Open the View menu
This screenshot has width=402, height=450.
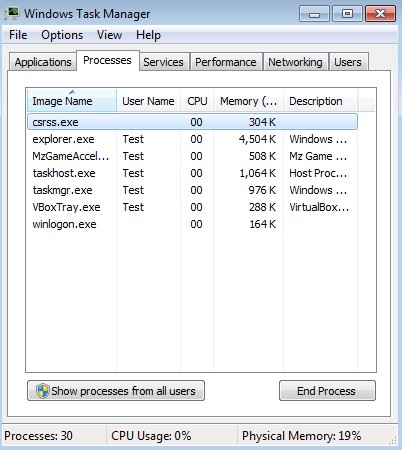(x=109, y=35)
